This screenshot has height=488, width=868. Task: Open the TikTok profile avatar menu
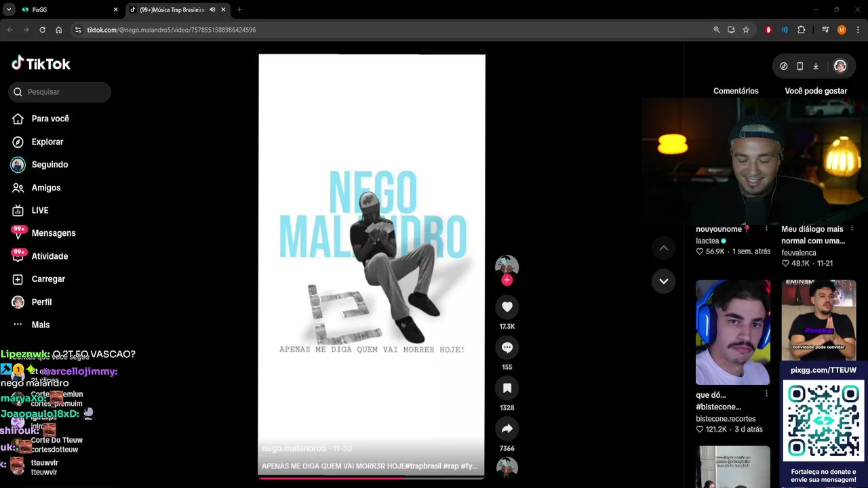pos(840,66)
